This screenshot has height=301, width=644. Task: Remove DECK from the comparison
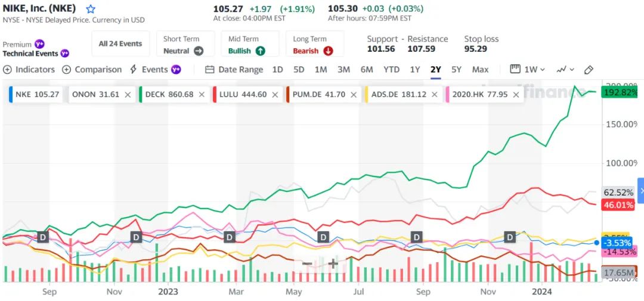tap(202, 94)
